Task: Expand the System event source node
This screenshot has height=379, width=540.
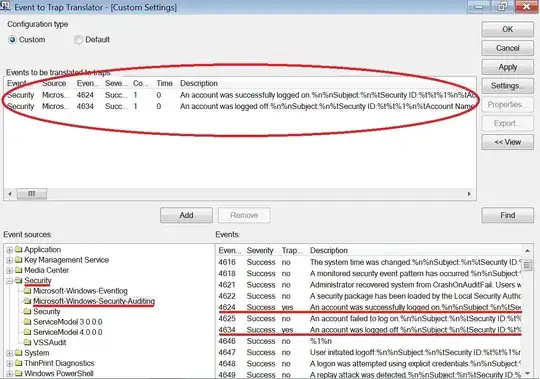Action: (x=10, y=353)
